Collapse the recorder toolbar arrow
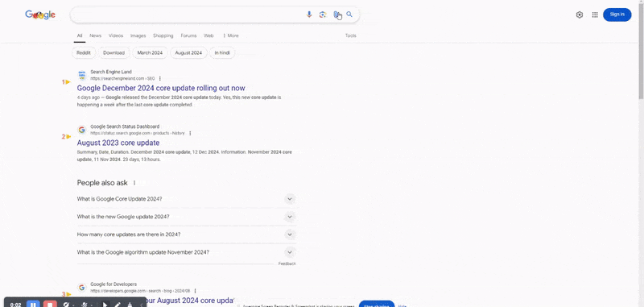Image resolution: width=644 pixels, height=307 pixels. [142, 305]
